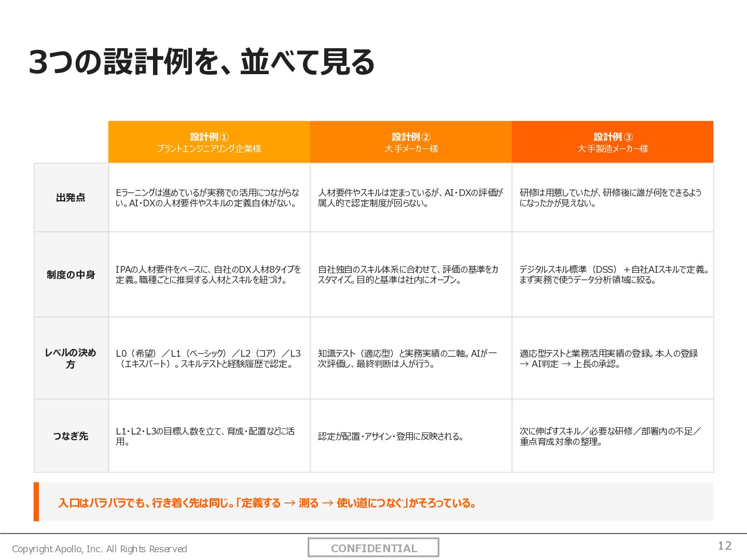Click the cell mentioning IPAの人材要件
The image size is (747, 560).
click(x=209, y=274)
